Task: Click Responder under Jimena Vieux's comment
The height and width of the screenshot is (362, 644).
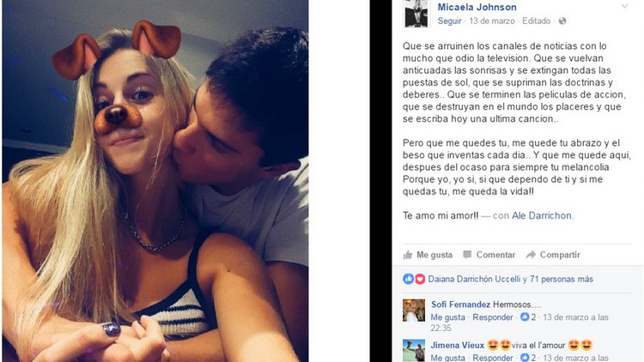Action: tap(493, 358)
